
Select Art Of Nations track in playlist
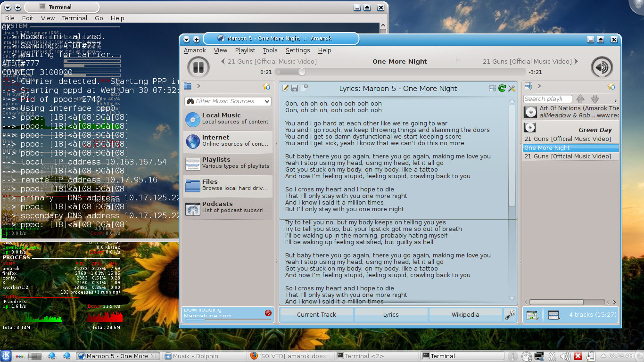(570, 112)
